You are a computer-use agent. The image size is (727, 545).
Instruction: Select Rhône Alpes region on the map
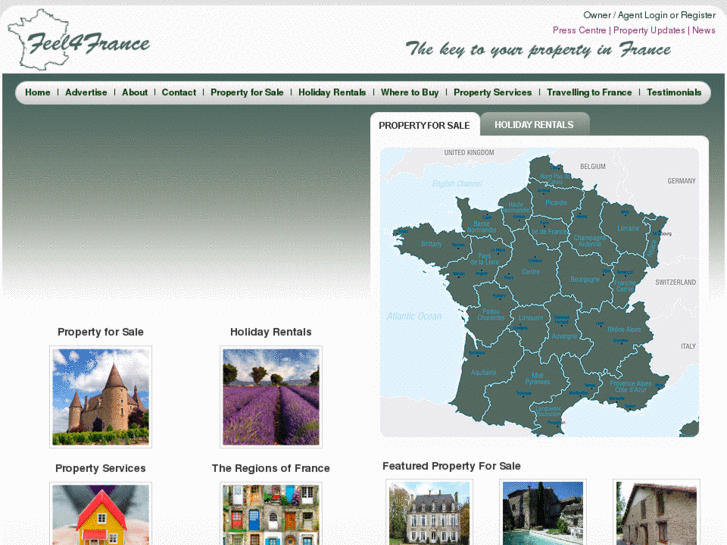624,329
